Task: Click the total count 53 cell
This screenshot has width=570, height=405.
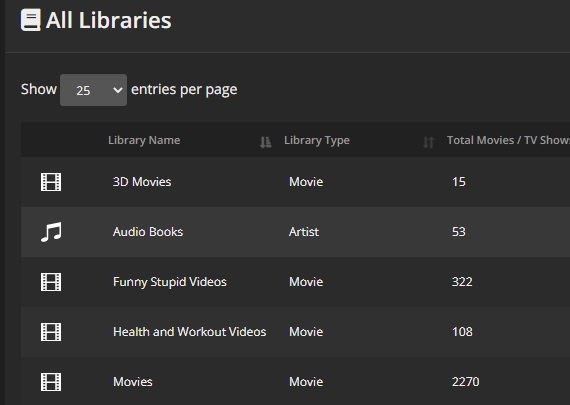Action: (458, 232)
